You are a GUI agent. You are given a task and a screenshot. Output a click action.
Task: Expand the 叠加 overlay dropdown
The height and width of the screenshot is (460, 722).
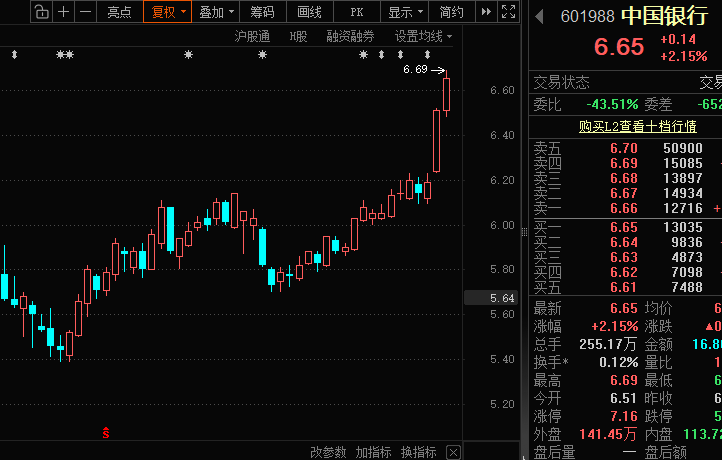coord(215,12)
